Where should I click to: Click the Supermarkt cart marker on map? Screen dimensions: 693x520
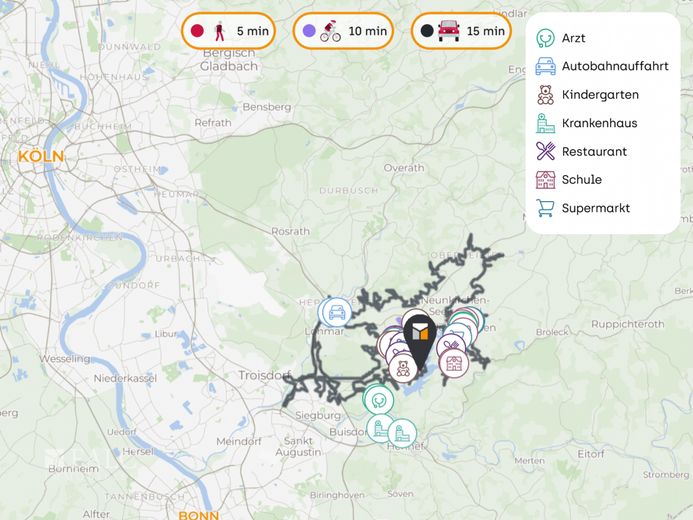pyautogui.click(x=458, y=332)
